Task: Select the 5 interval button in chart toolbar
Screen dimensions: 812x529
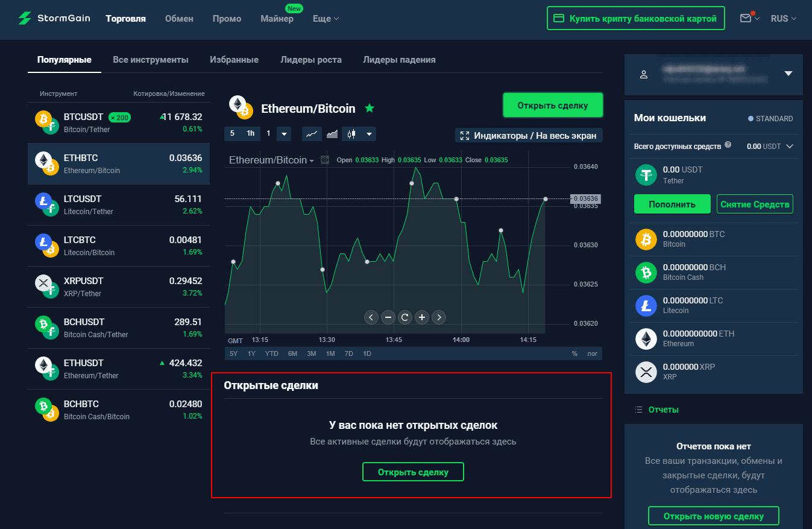Action: 232,134
